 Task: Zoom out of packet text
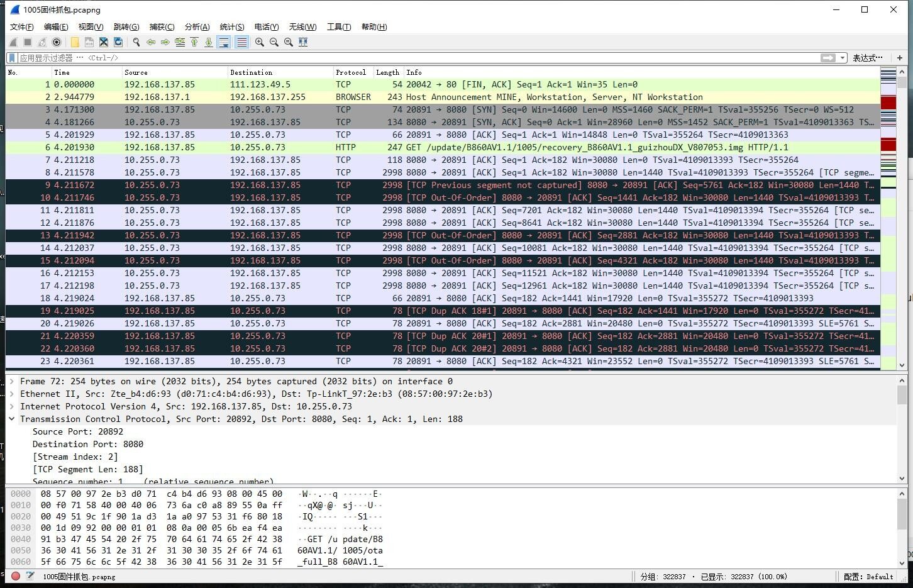coord(274,42)
